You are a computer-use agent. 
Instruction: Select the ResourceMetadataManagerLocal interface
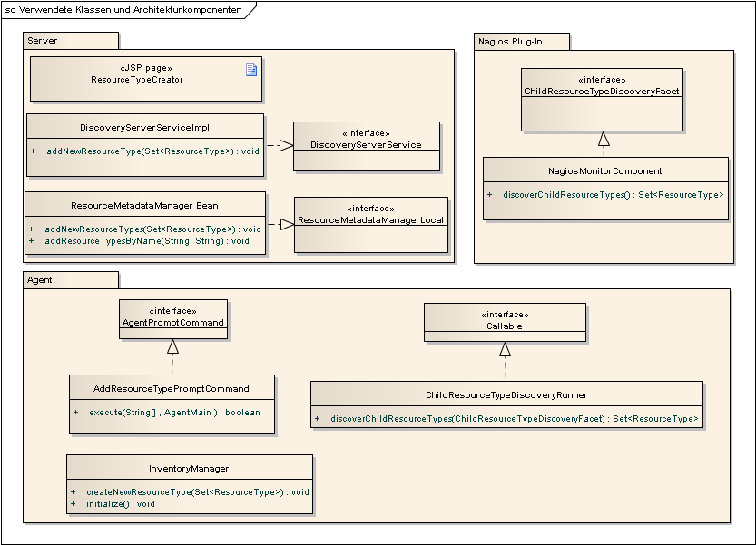coord(371,225)
